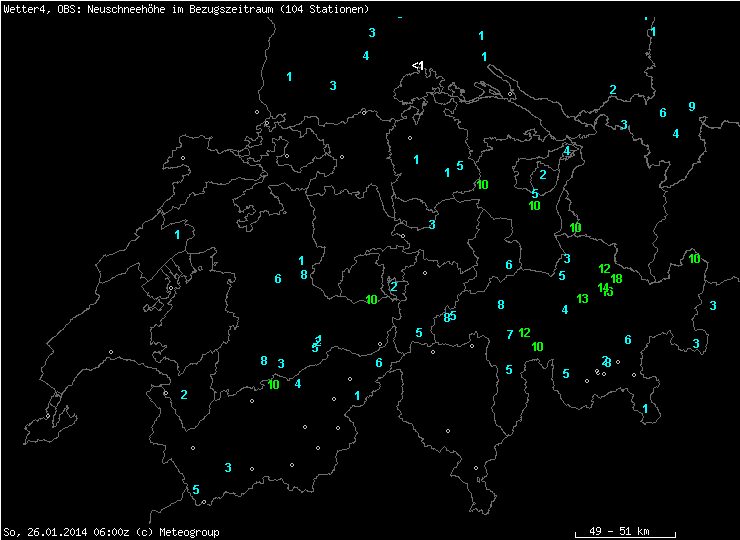Click the green '13' snow value
This screenshot has width=740, height=540.
pyautogui.click(x=582, y=298)
